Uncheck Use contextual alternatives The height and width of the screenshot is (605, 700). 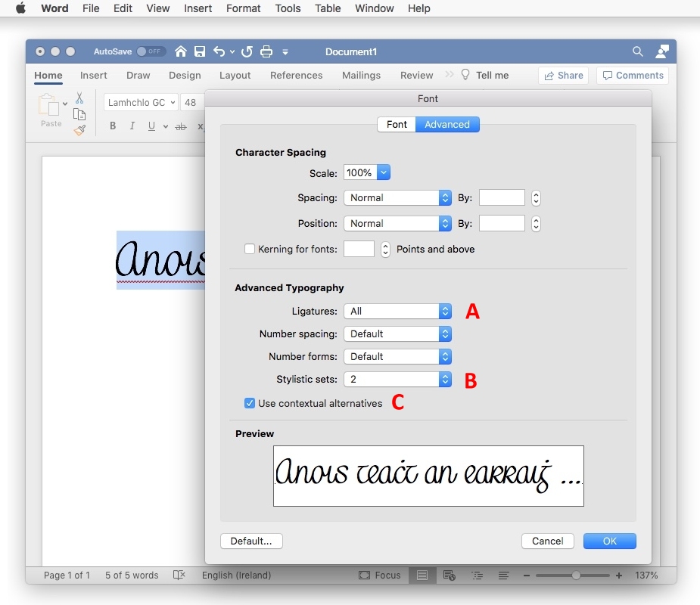(x=250, y=403)
